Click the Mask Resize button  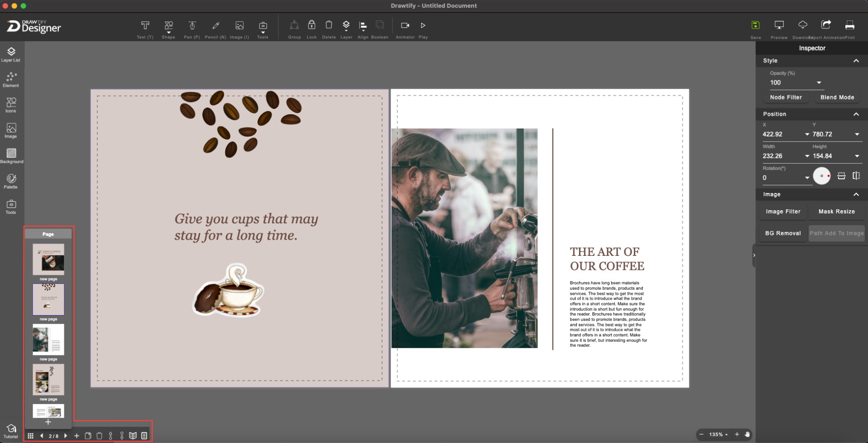(x=836, y=212)
